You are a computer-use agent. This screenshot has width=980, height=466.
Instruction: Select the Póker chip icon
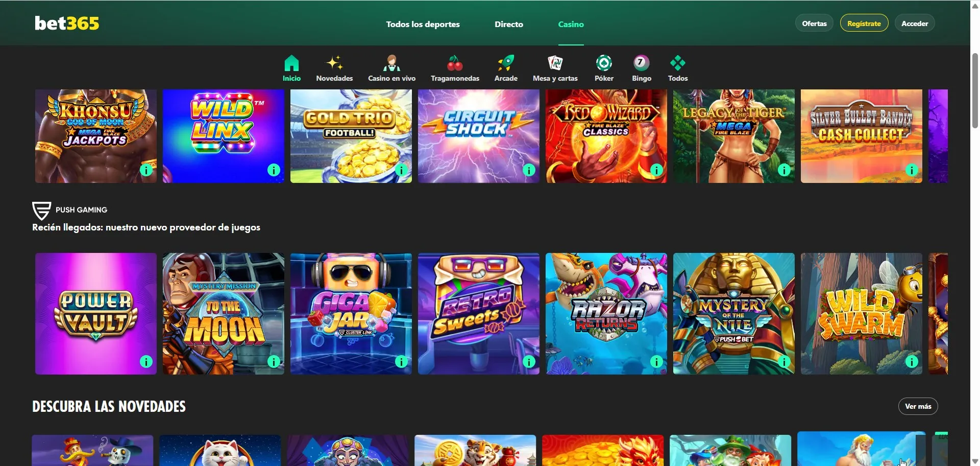pyautogui.click(x=604, y=63)
